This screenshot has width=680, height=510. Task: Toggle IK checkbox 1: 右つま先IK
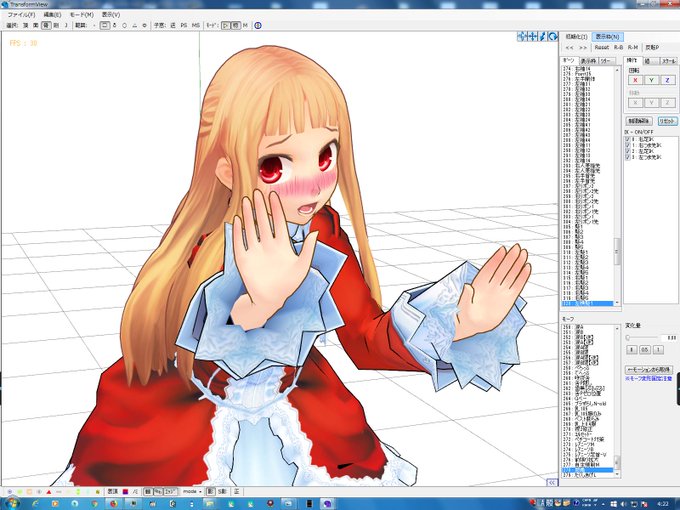[x=628, y=145]
